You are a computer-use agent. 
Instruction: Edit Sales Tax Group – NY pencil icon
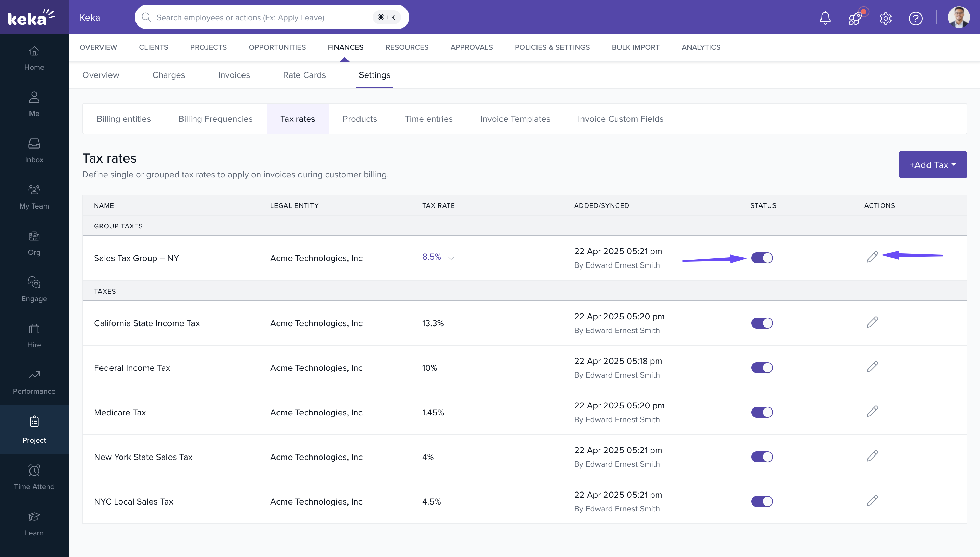tap(872, 257)
